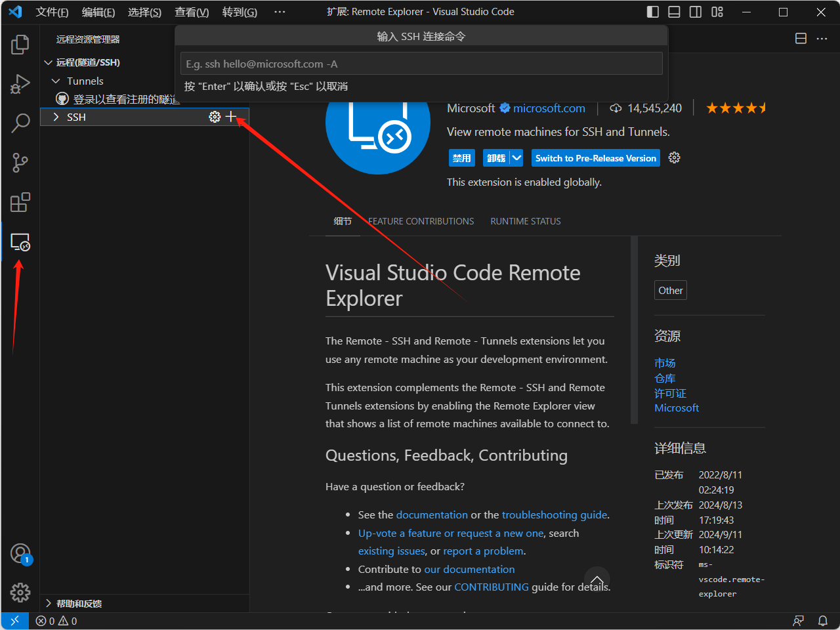Split the editor to the right
Screen dimensions: 840x630
click(801, 39)
